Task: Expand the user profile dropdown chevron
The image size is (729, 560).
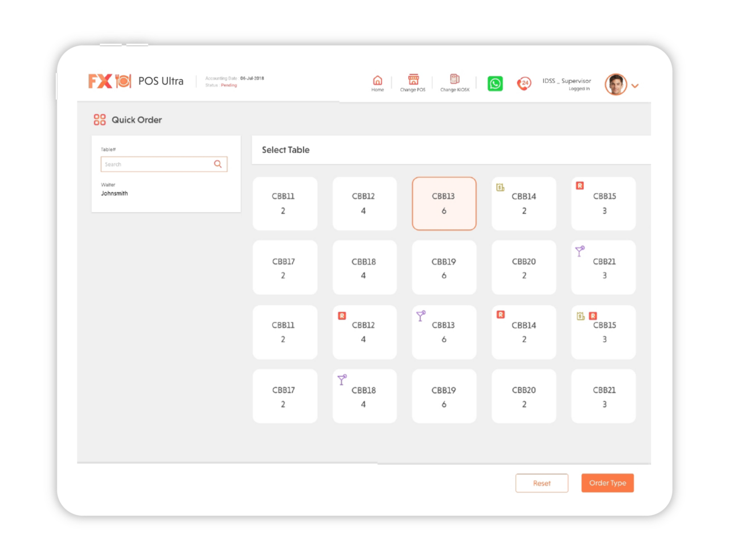Action: (x=635, y=85)
